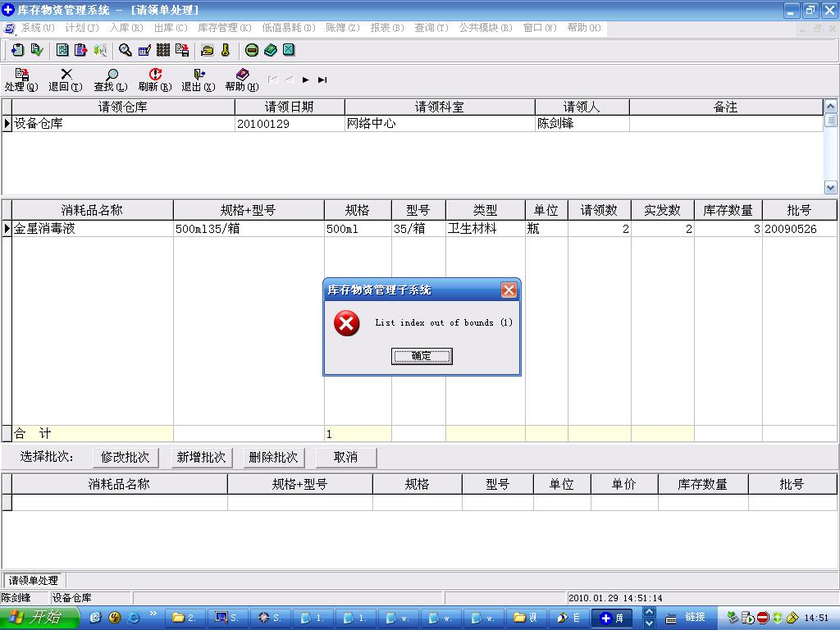Click the 帮助(H) help book icon
The image size is (840, 630).
tap(242, 80)
